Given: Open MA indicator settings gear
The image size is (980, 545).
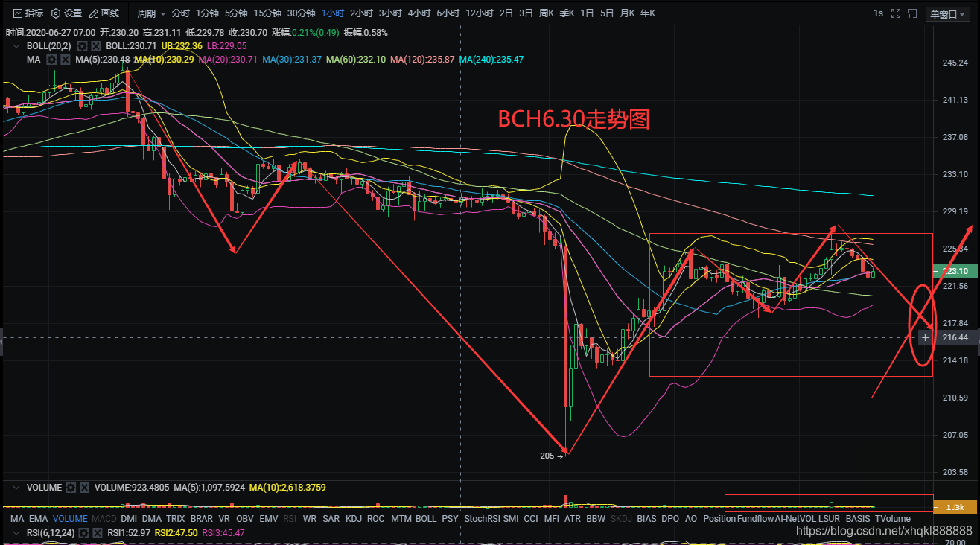Looking at the screenshot, I should tap(51, 60).
